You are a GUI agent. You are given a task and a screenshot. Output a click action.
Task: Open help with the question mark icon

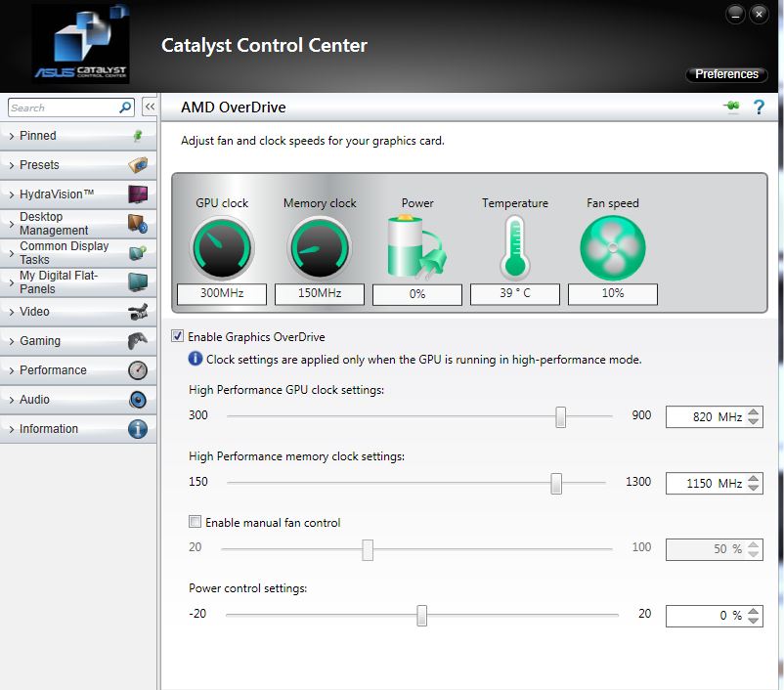759,107
